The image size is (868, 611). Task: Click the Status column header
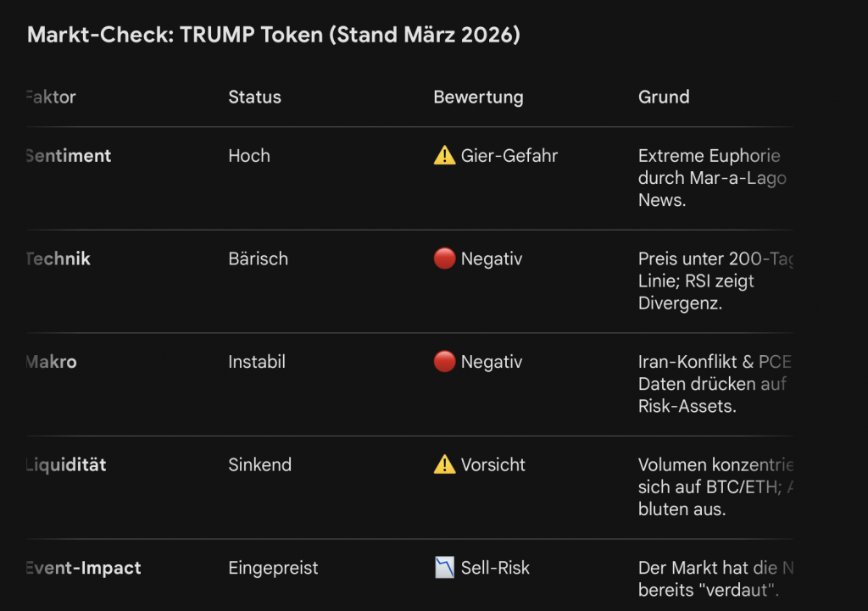coord(254,97)
